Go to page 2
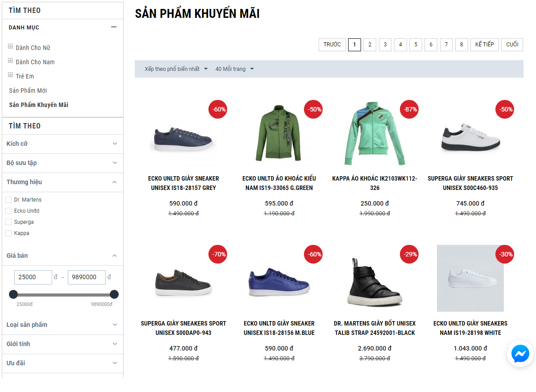This screenshot has width=536, height=392. point(370,45)
